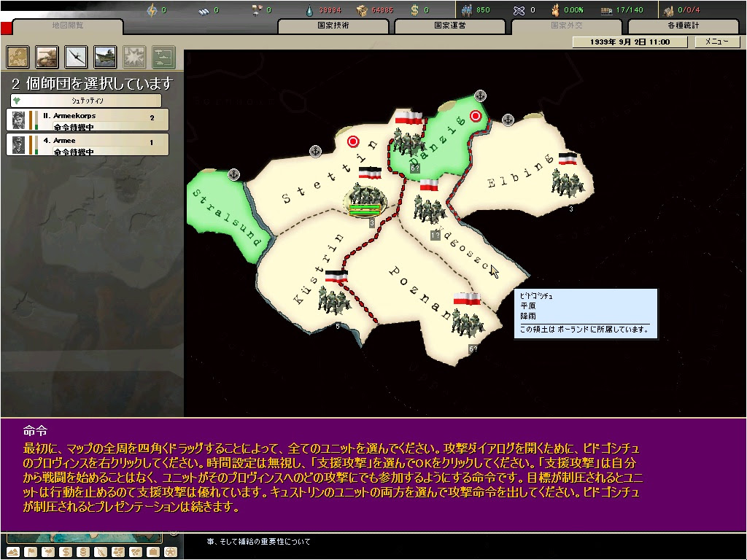
Task: Click the シュテッティン province name button
Action: [86, 101]
